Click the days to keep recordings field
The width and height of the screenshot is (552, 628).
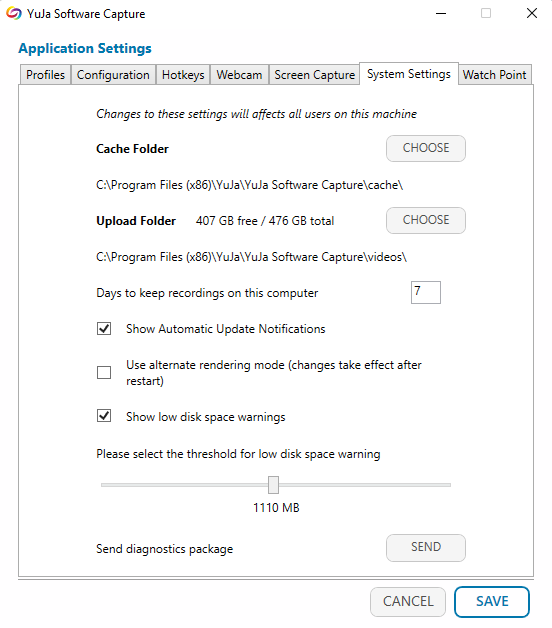pyautogui.click(x=426, y=292)
